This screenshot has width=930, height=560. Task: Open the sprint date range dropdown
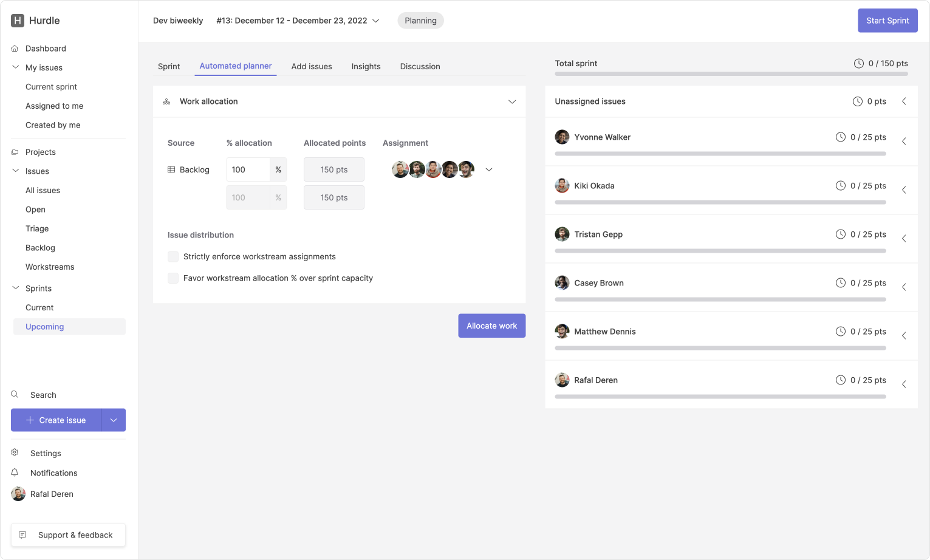(375, 21)
